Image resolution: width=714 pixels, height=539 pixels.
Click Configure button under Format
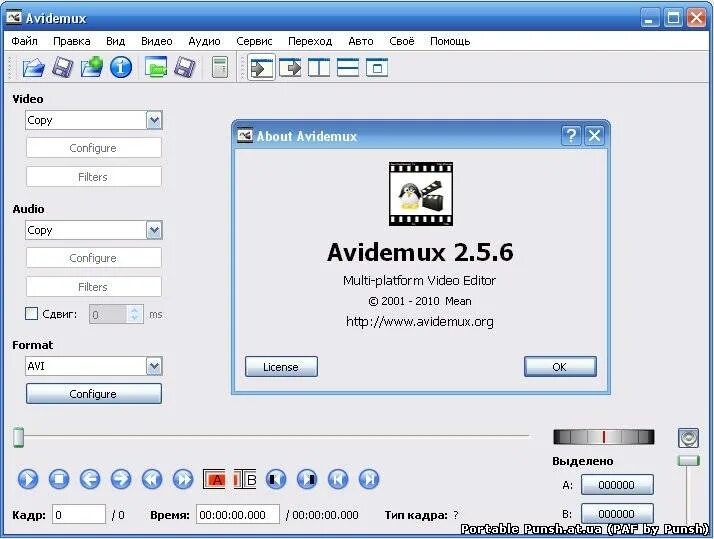(93, 394)
